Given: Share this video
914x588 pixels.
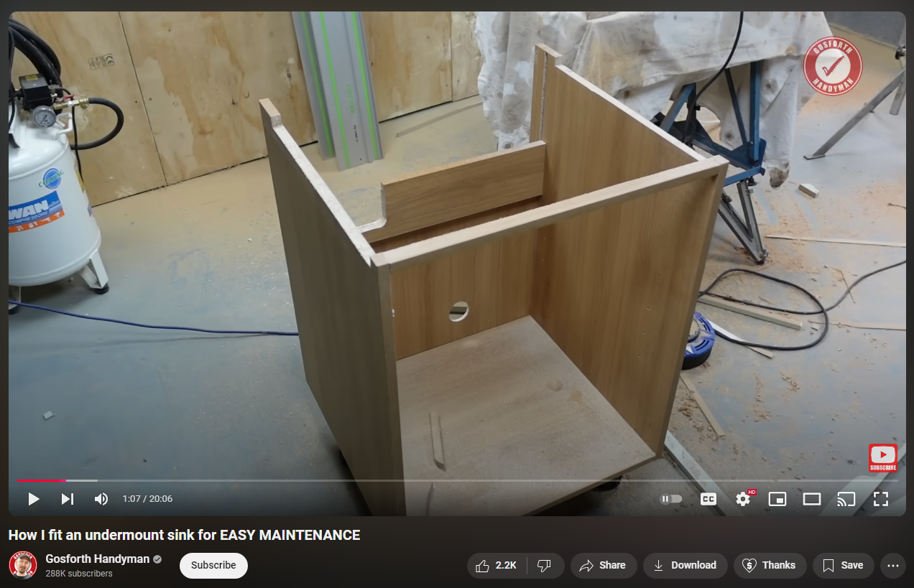Looking at the screenshot, I should click(x=604, y=566).
